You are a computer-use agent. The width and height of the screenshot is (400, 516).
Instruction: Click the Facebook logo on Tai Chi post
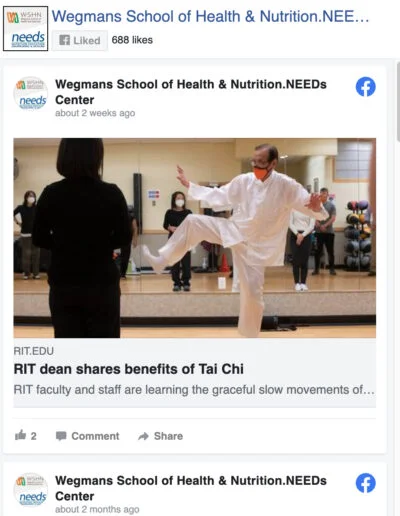point(365,87)
